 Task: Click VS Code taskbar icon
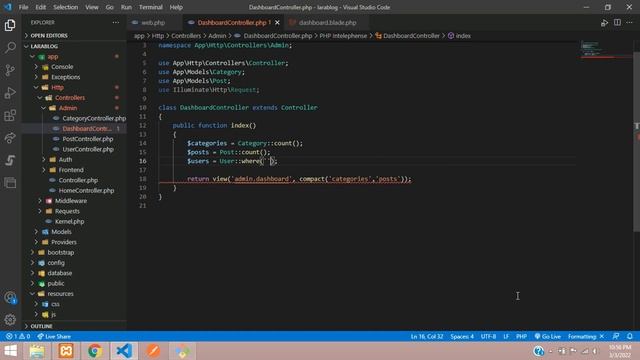[x=124, y=351]
